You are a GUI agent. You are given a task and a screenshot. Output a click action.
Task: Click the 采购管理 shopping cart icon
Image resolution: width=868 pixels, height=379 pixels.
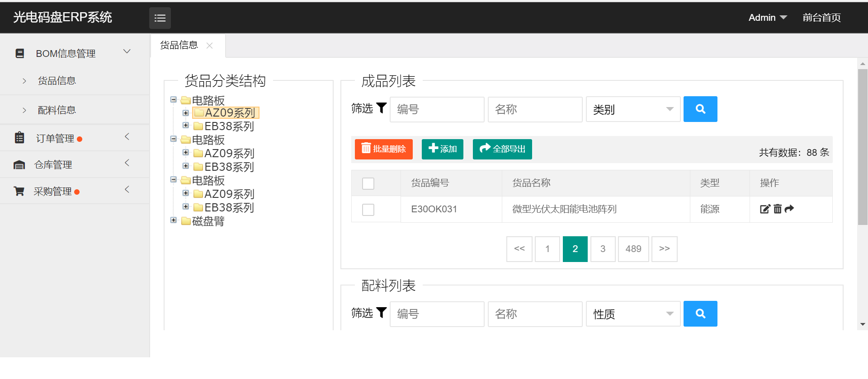[x=19, y=191]
